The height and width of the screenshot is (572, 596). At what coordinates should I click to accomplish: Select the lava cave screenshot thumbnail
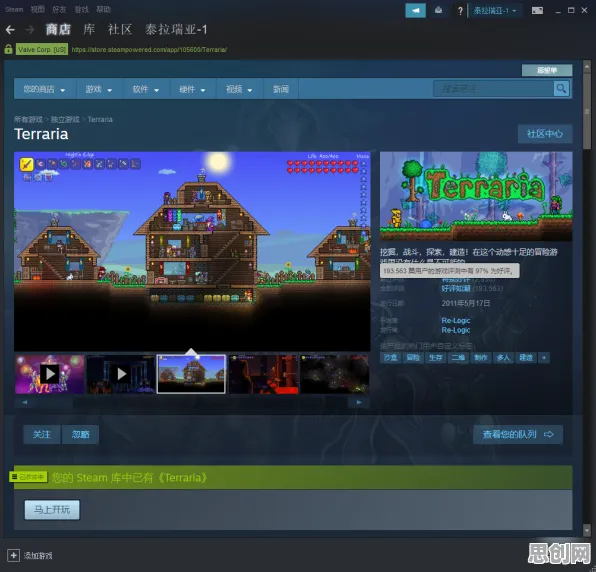pyautogui.click(x=263, y=374)
